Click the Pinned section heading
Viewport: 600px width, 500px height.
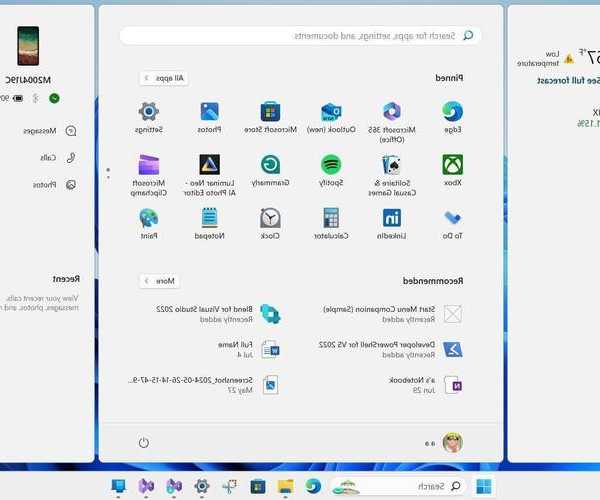[449, 78]
